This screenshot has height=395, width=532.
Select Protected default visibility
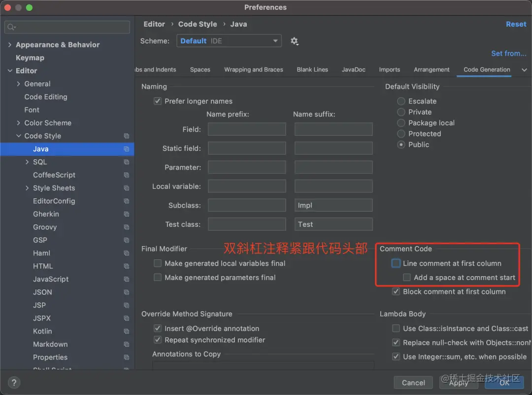coord(401,134)
